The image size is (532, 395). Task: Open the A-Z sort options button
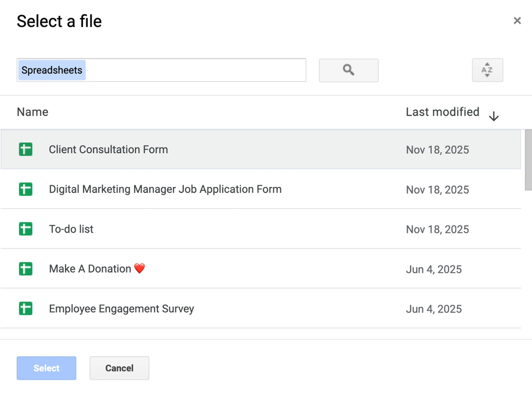(487, 70)
